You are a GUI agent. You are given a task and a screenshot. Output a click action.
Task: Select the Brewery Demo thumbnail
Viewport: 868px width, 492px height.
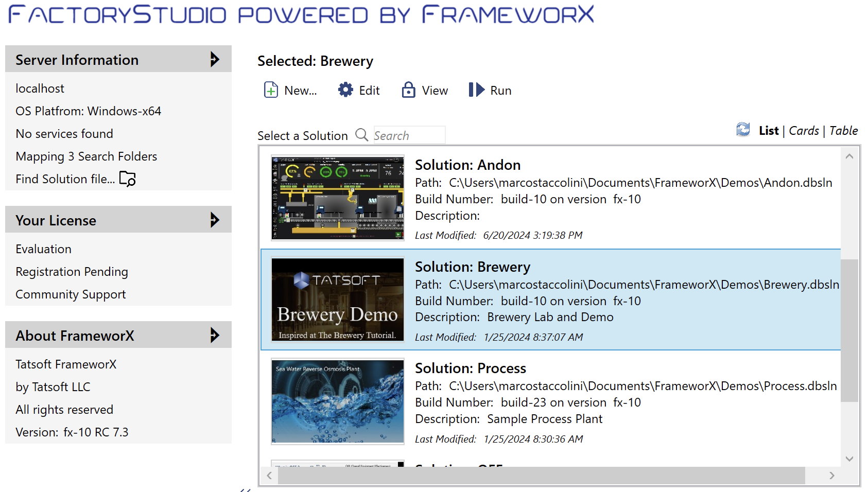point(338,300)
